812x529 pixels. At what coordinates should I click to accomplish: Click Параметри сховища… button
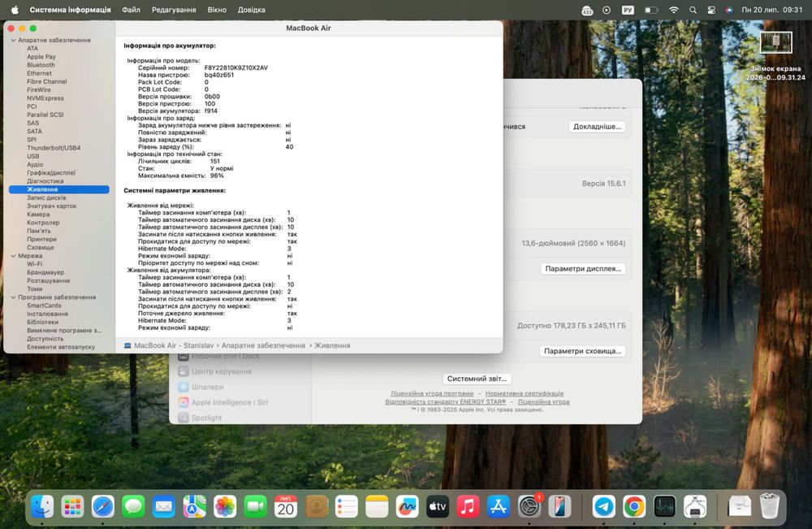pyautogui.click(x=582, y=351)
